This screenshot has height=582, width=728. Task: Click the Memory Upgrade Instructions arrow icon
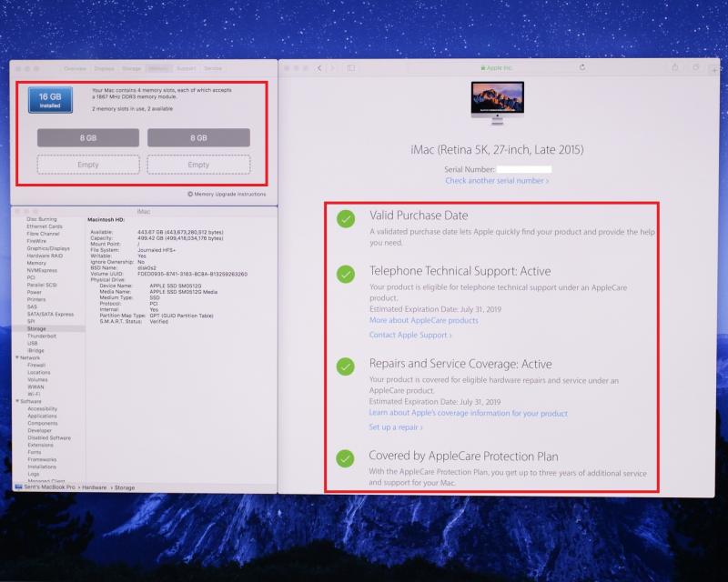190,194
